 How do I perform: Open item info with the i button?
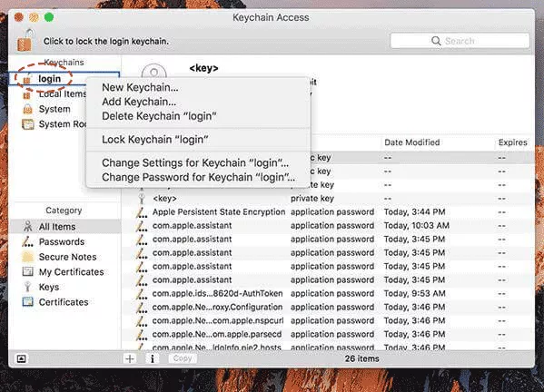coord(152,358)
